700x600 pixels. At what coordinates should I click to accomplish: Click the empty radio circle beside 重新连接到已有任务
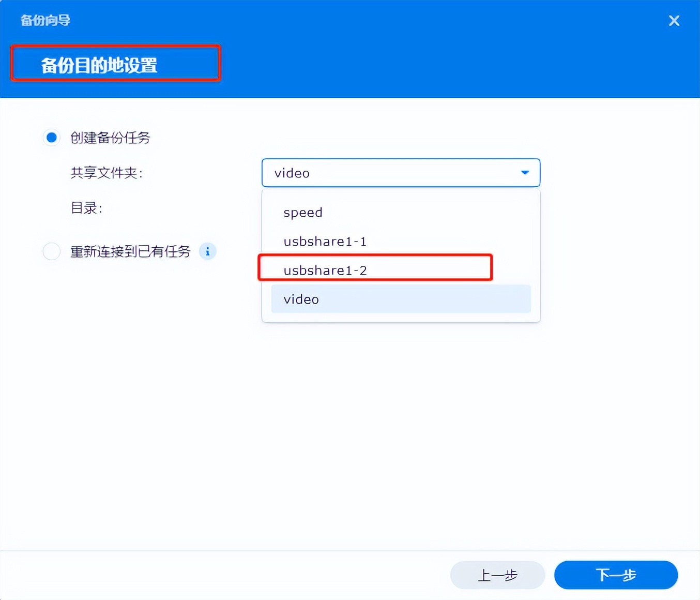pos(51,251)
